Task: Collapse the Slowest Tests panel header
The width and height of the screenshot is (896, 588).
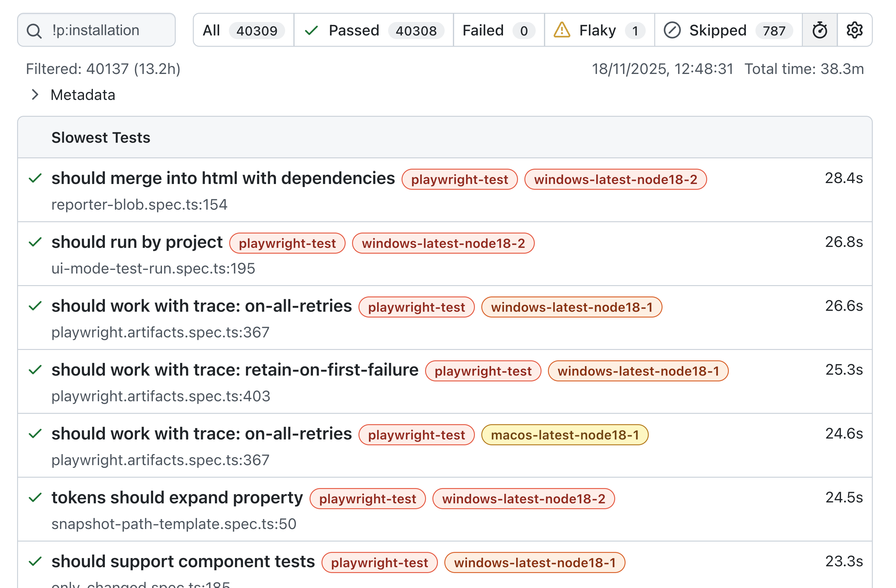Action: pos(101,138)
